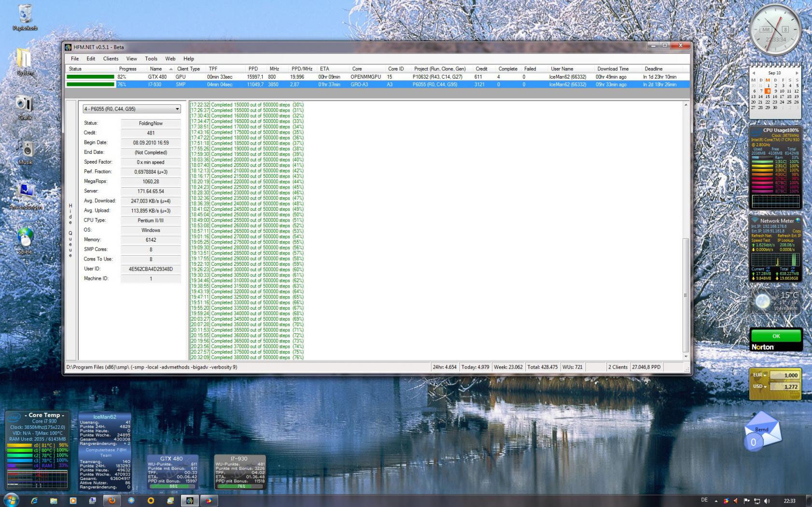Open the Bernd mail envelope gadget
The height and width of the screenshot is (507, 812).
[762, 430]
